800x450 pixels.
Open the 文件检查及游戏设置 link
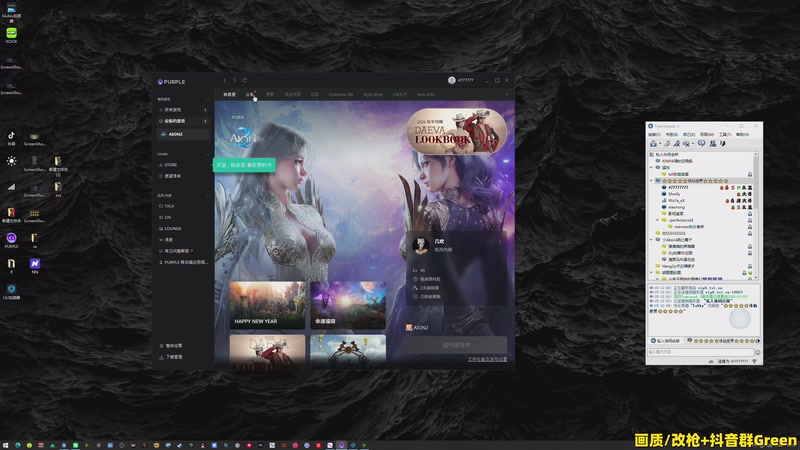tap(487, 360)
